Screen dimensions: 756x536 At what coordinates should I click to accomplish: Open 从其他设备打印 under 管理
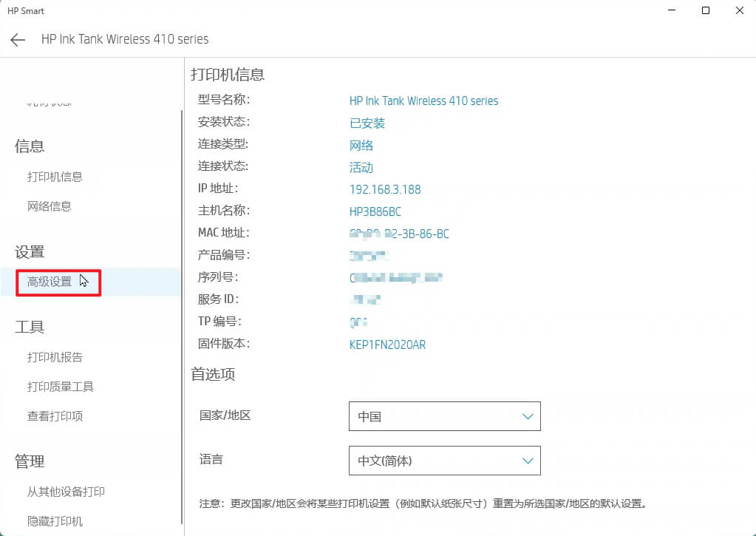click(x=66, y=492)
